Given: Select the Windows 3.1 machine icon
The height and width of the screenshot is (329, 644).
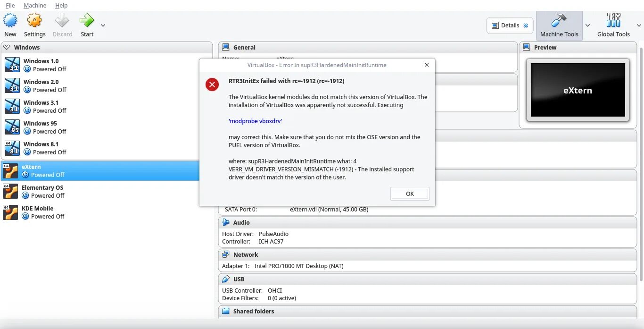Looking at the screenshot, I should [x=12, y=106].
